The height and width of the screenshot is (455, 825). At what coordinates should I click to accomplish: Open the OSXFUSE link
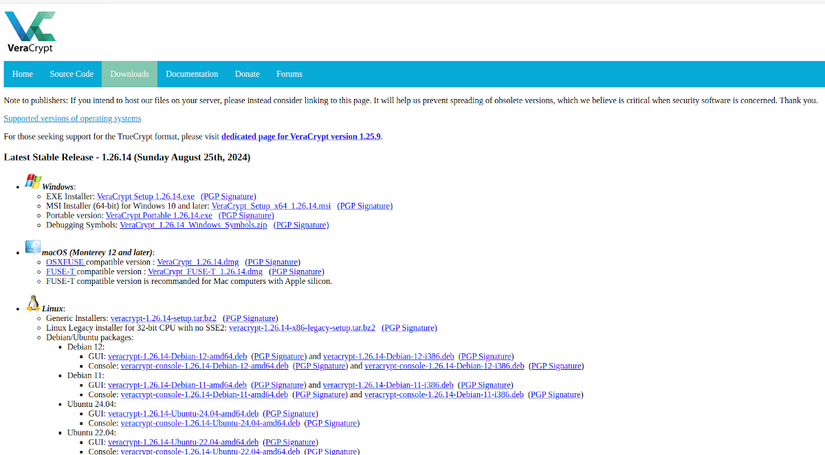click(x=65, y=262)
